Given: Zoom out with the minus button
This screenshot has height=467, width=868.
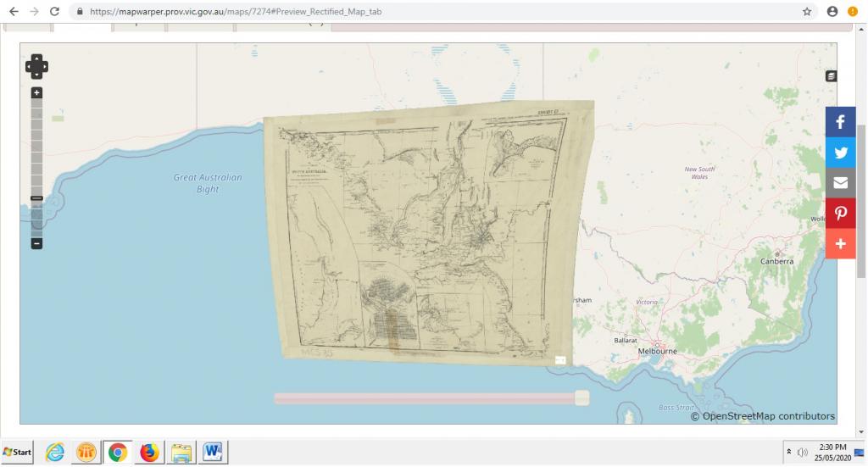Looking at the screenshot, I should click(x=36, y=243).
